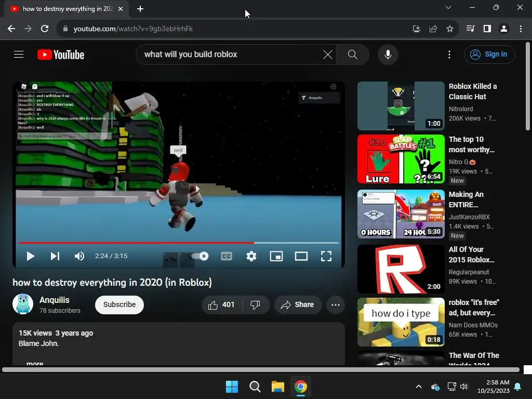Open the media control toolbar icon
The image size is (532, 399).
[470, 29]
